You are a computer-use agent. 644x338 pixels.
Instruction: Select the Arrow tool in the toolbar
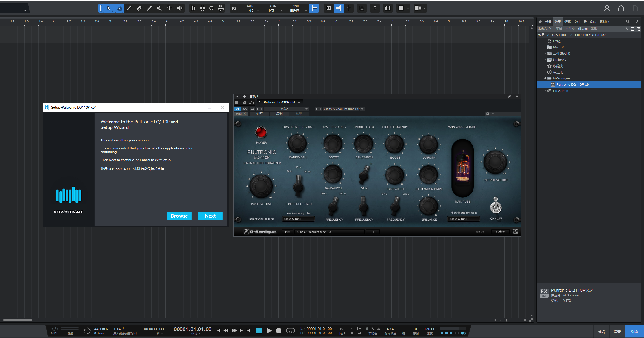tap(109, 8)
